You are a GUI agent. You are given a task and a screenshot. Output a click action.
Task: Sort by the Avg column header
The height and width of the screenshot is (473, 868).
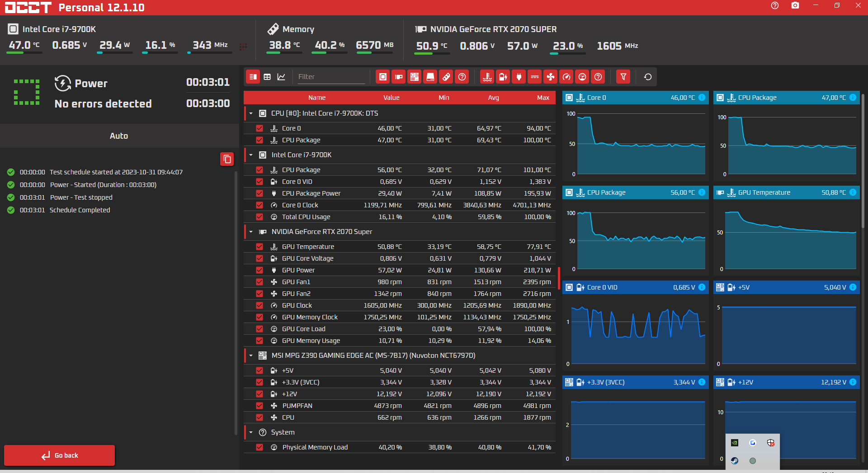point(493,98)
